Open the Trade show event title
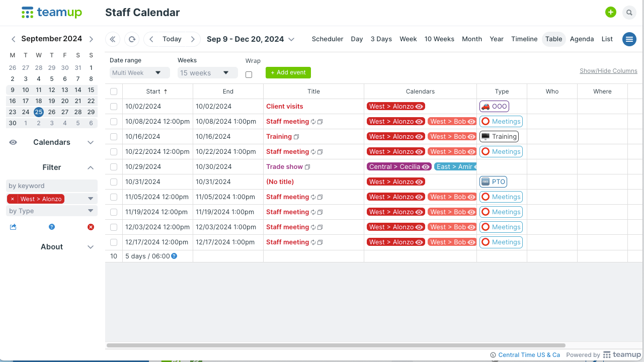Screen dimensions: 644x362 pyautogui.click(x=284, y=167)
